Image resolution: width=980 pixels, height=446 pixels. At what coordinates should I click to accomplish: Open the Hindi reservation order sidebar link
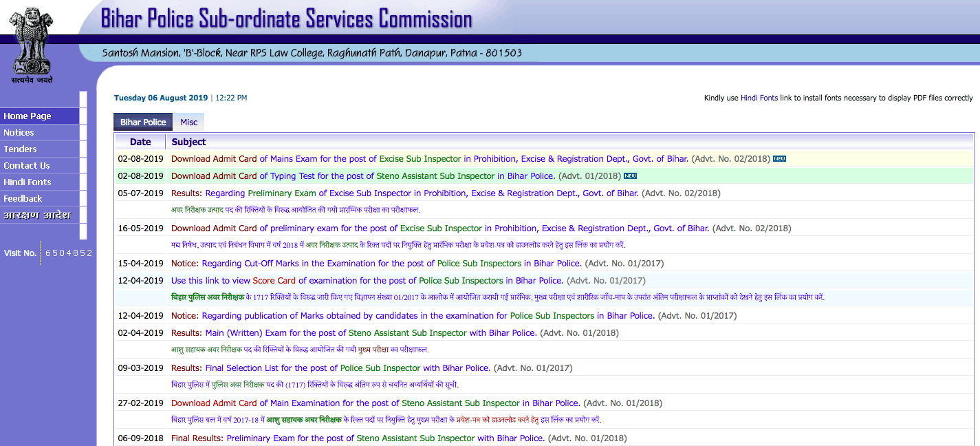point(36,215)
